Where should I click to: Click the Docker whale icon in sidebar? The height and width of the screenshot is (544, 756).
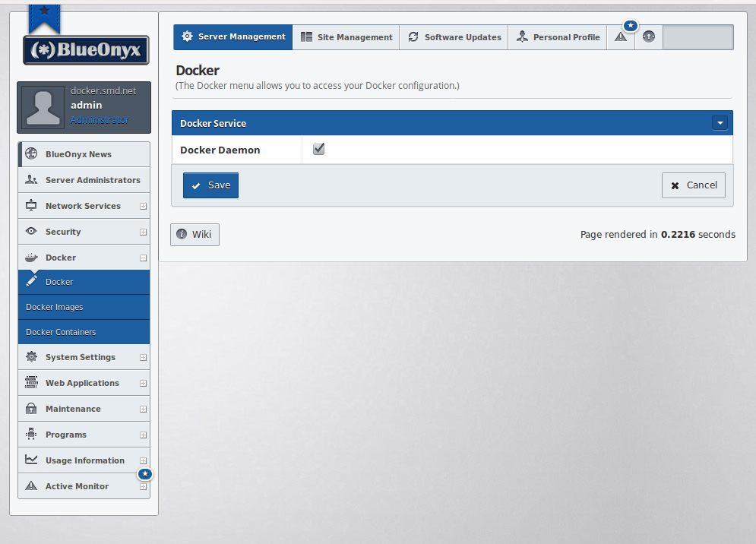coord(31,257)
